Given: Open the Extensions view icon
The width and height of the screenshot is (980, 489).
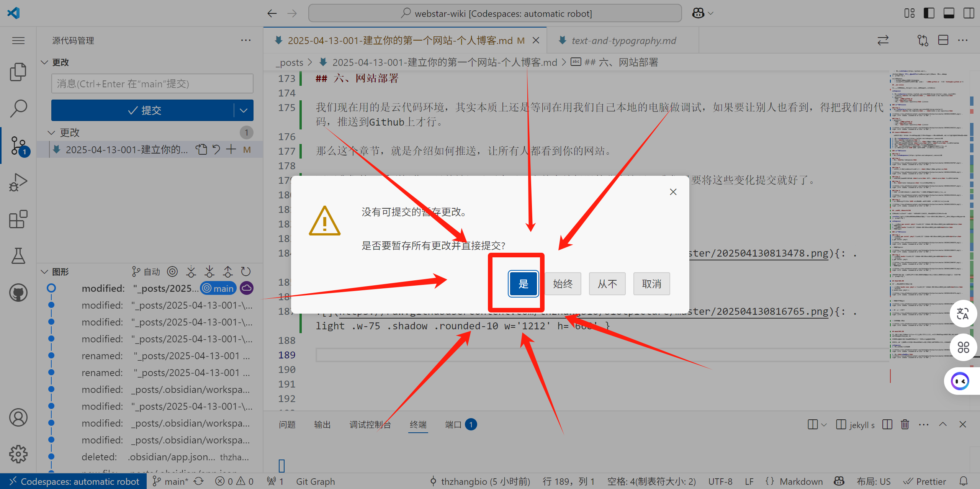Looking at the screenshot, I should point(18,219).
